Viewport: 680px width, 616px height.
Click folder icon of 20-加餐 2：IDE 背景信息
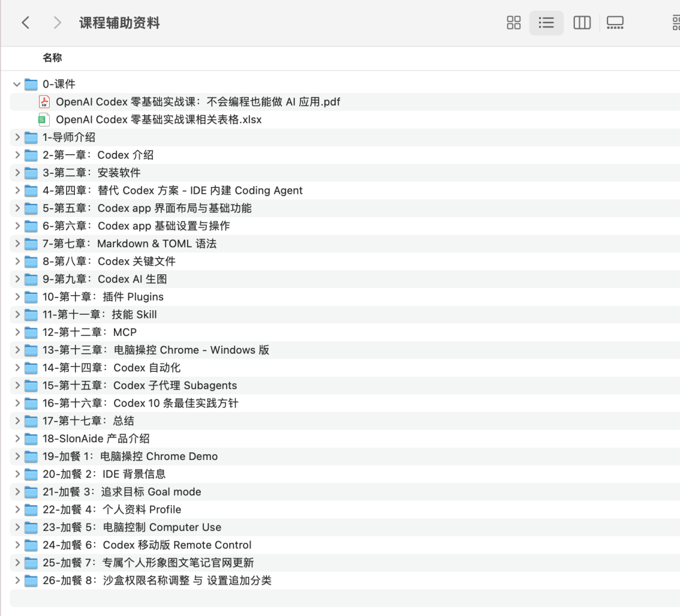(31, 474)
